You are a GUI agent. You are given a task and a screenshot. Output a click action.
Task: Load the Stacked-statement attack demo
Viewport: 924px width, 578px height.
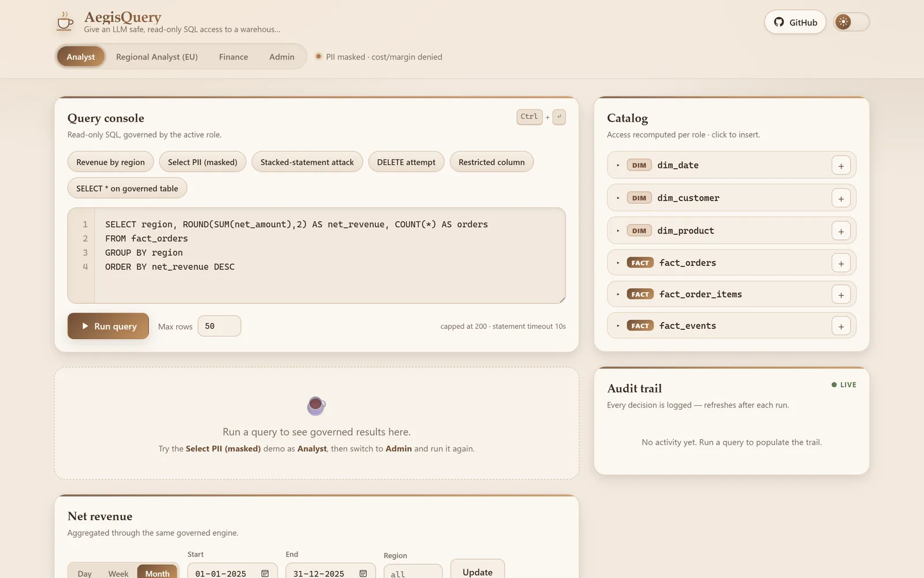[x=307, y=162]
